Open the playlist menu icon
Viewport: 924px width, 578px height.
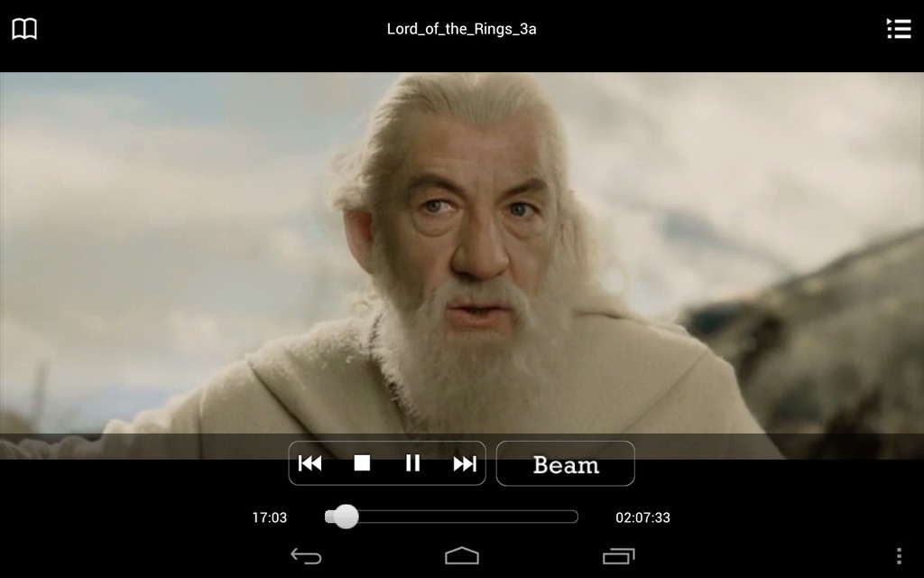pyautogui.click(x=899, y=28)
